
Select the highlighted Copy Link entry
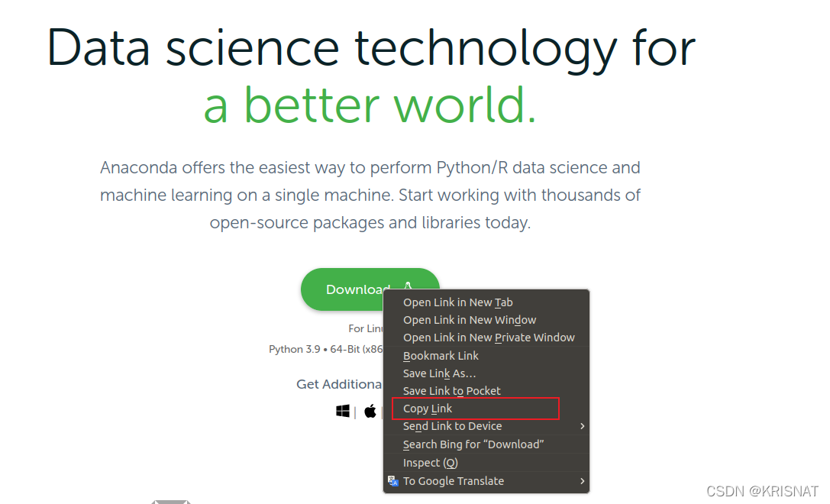click(x=428, y=409)
